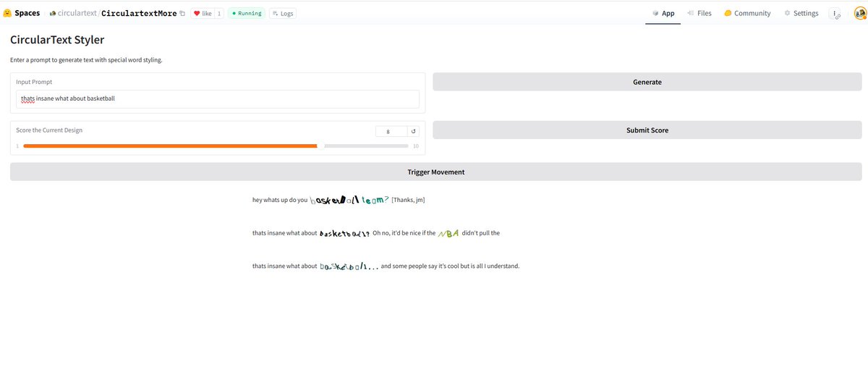Click the heart like button
Viewport: 868px width, 370px height.
click(202, 13)
